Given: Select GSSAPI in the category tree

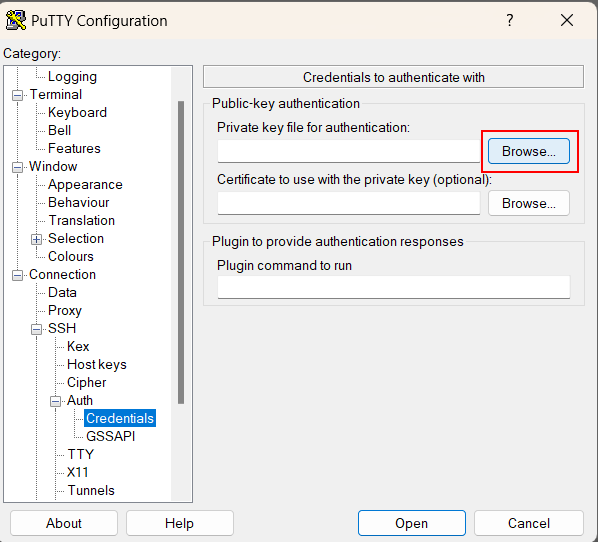Looking at the screenshot, I should tap(110, 436).
